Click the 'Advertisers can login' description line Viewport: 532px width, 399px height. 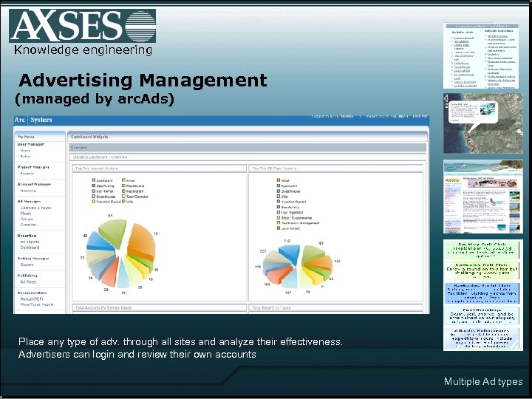point(137,354)
